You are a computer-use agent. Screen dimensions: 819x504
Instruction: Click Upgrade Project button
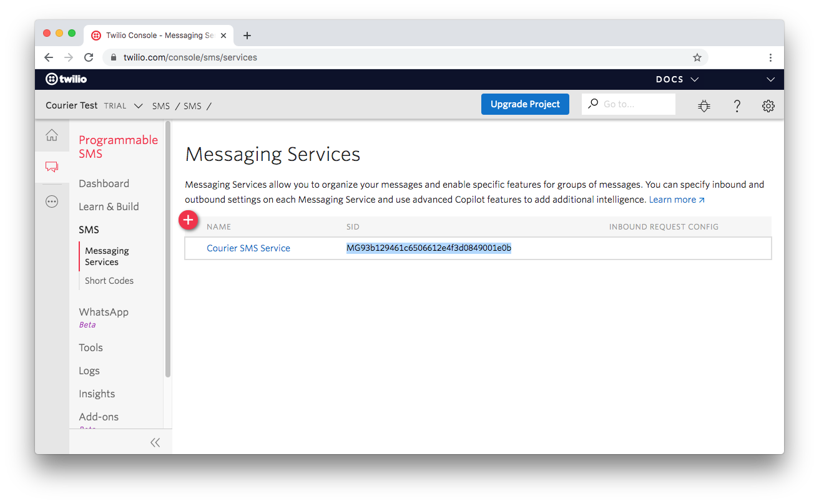coord(525,104)
